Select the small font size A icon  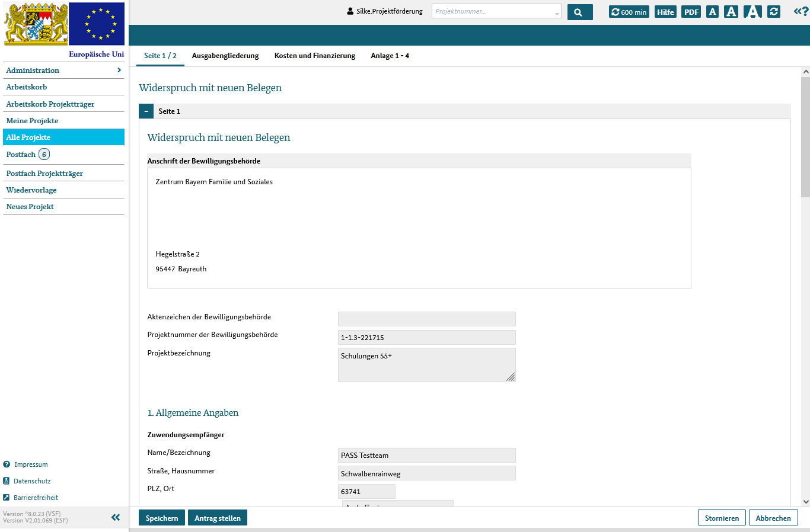pyautogui.click(x=713, y=11)
